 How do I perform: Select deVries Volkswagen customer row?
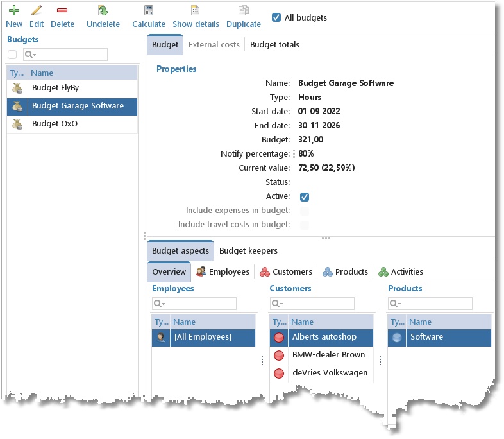pos(321,373)
